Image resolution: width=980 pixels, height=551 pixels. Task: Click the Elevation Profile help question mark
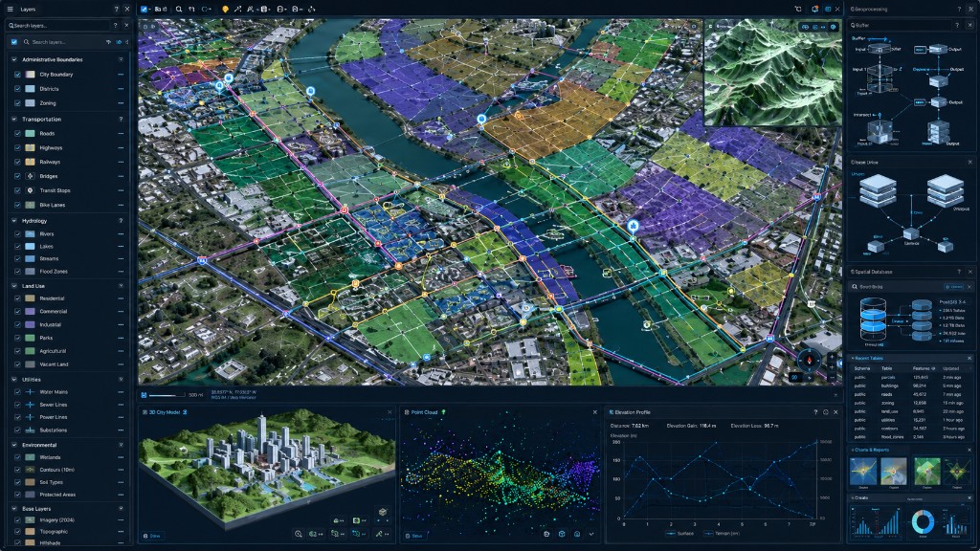click(815, 412)
